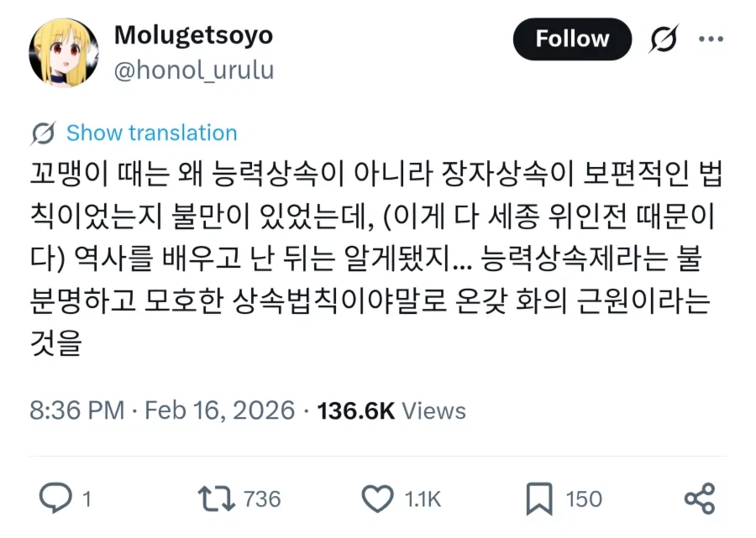Follow the account @honol_urulu

(x=572, y=39)
